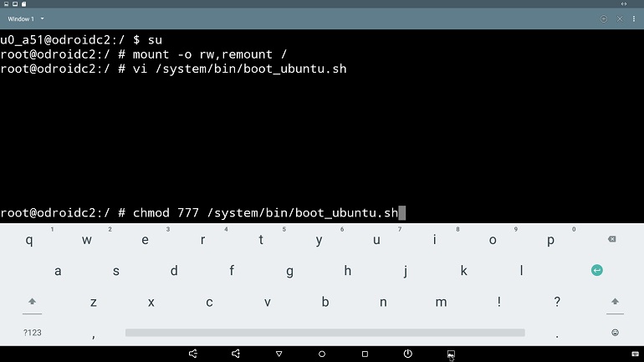Open the three-dot overflow menu

634,19
